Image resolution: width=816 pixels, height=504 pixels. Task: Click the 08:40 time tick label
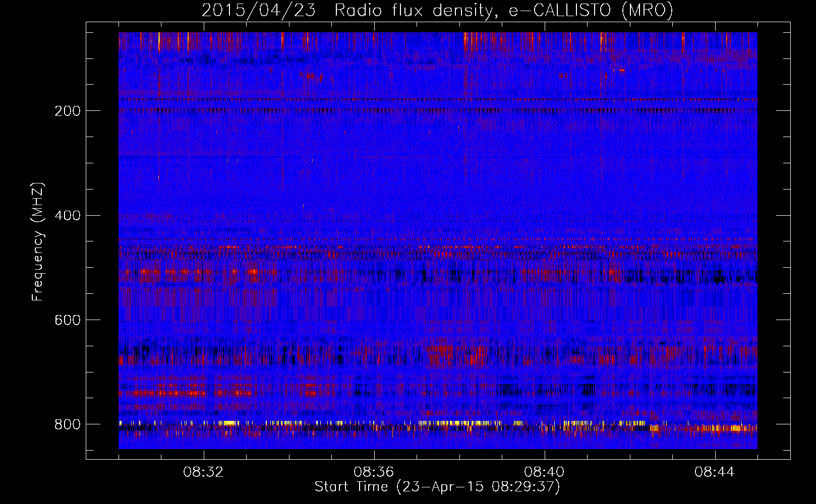(x=544, y=472)
